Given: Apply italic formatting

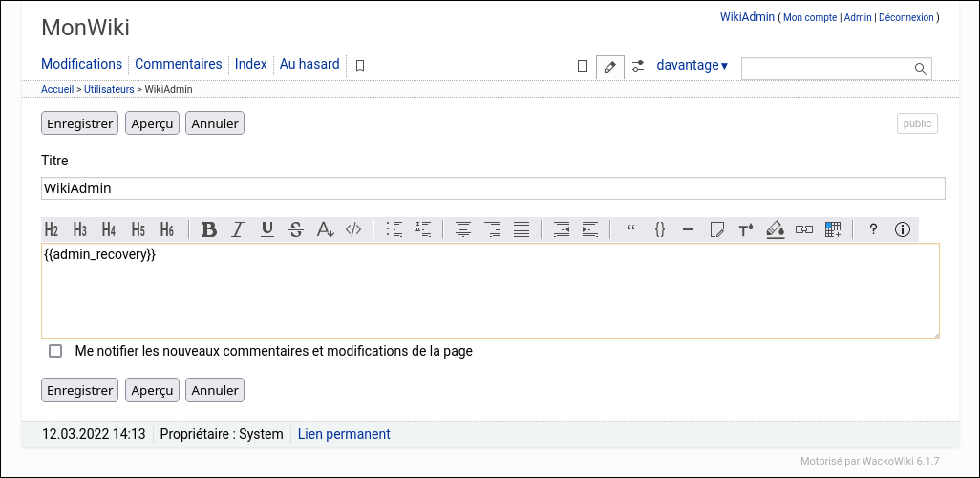Looking at the screenshot, I should click(238, 229).
